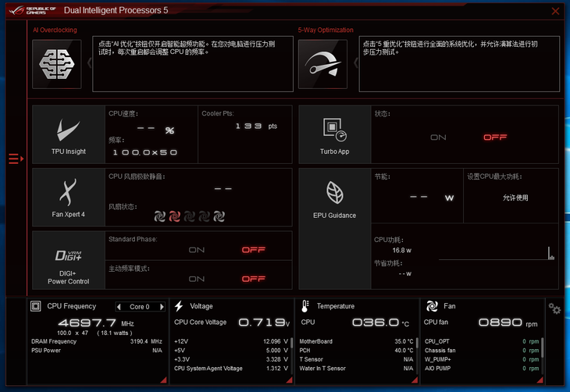Click the AI Overclocking heading
Viewport: 570px width, 392px height.
(55, 30)
